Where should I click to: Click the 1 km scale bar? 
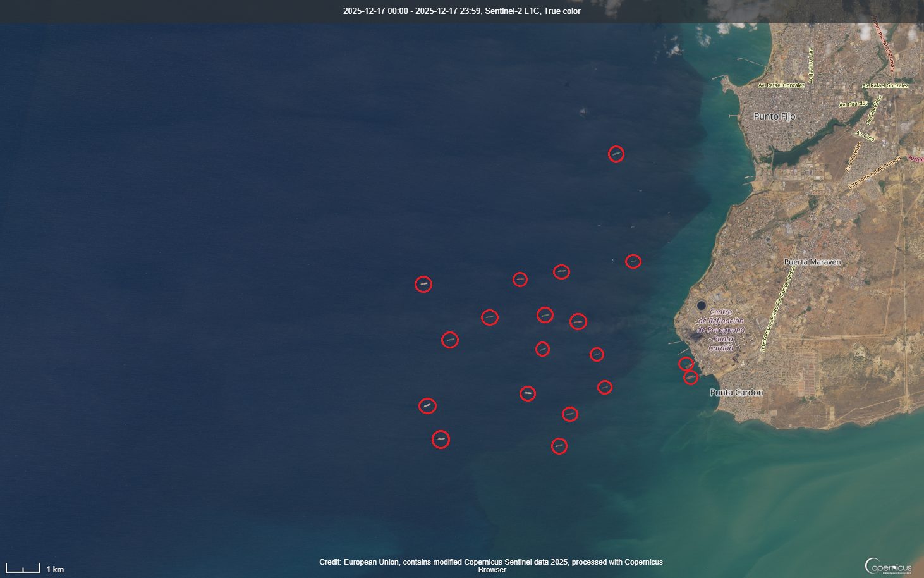click(23, 569)
